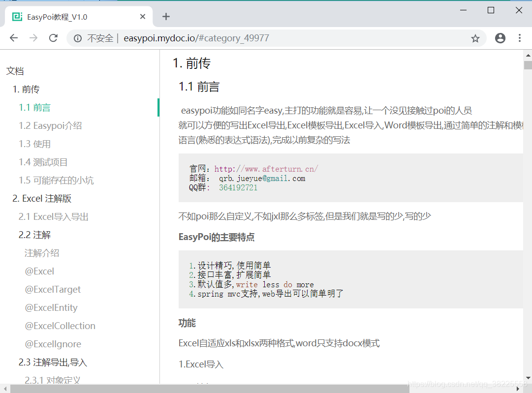Click the QQ群 number 364192721
Image resolution: width=532 pixels, height=393 pixels.
point(238,187)
